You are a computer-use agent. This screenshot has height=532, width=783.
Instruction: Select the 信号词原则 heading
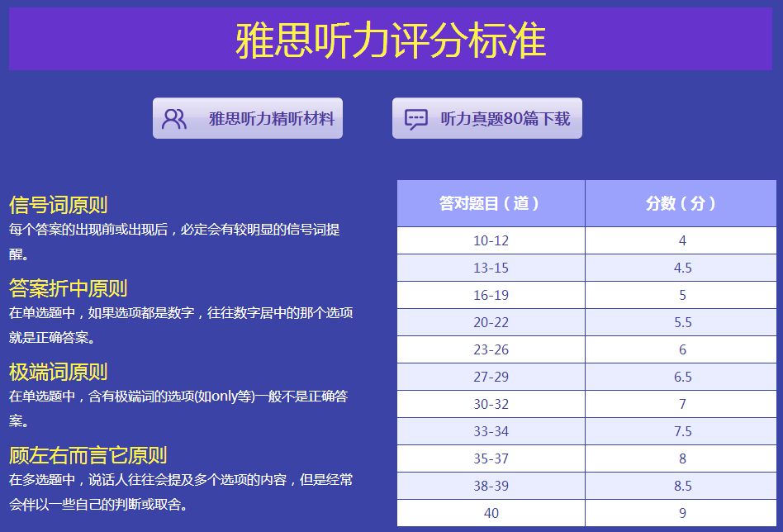click(x=59, y=205)
